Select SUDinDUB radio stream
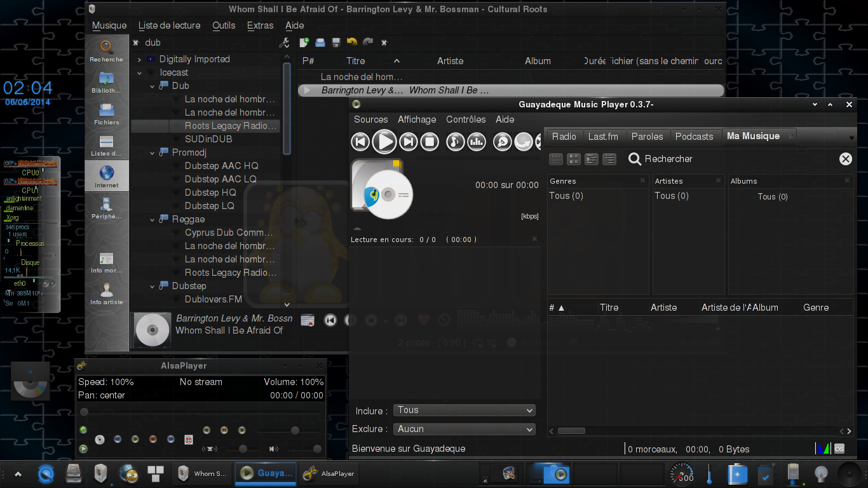The image size is (868, 488). tap(208, 139)
